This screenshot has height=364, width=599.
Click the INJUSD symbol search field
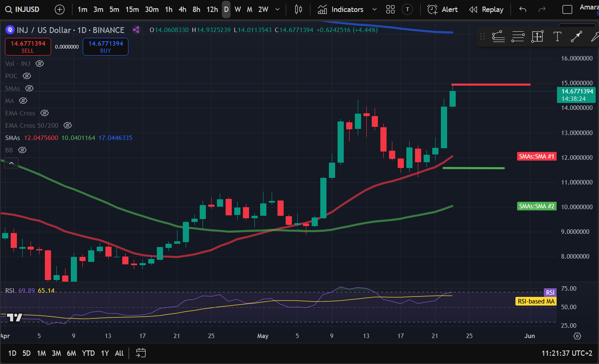coord(23,9)
